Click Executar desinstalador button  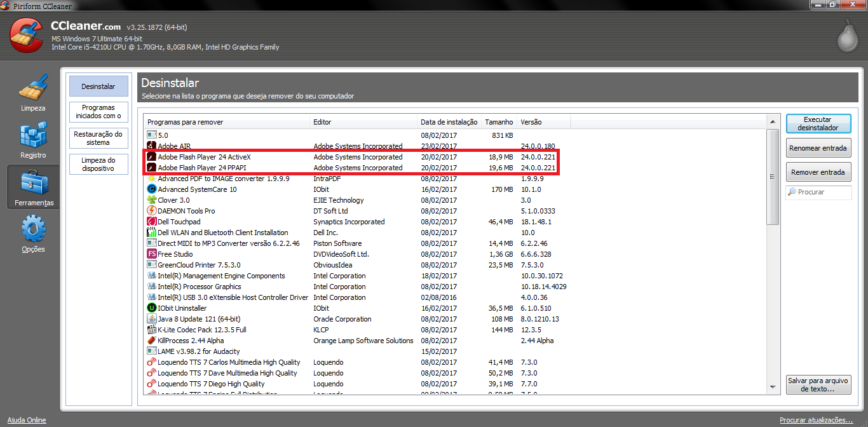tap(818, 124)
